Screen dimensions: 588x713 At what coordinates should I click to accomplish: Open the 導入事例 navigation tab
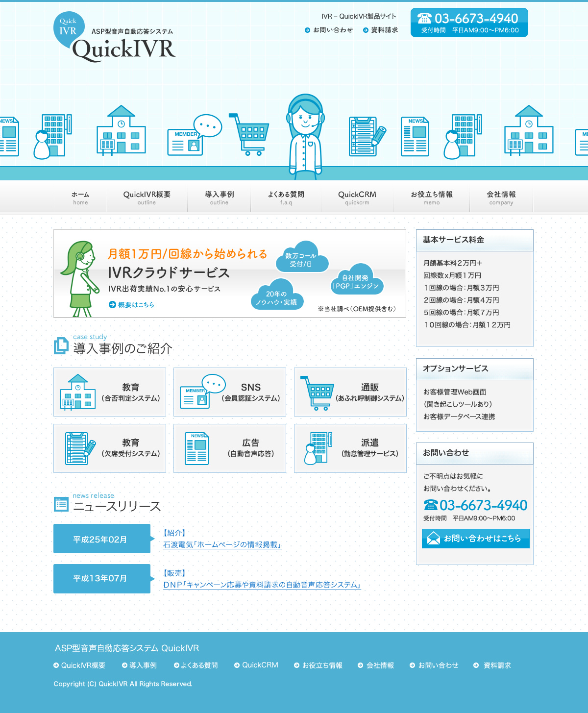[x=220, y=198]
